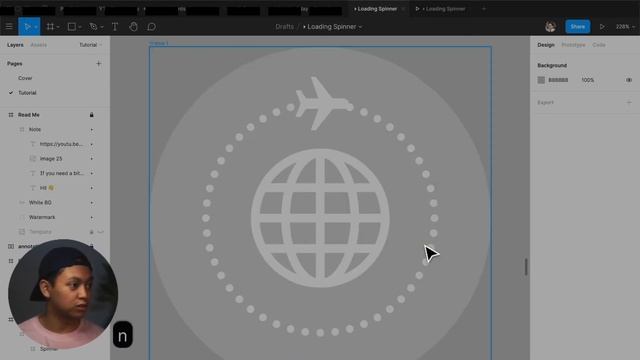Select the globe icon on the canvas

click(x=320, y=218)
